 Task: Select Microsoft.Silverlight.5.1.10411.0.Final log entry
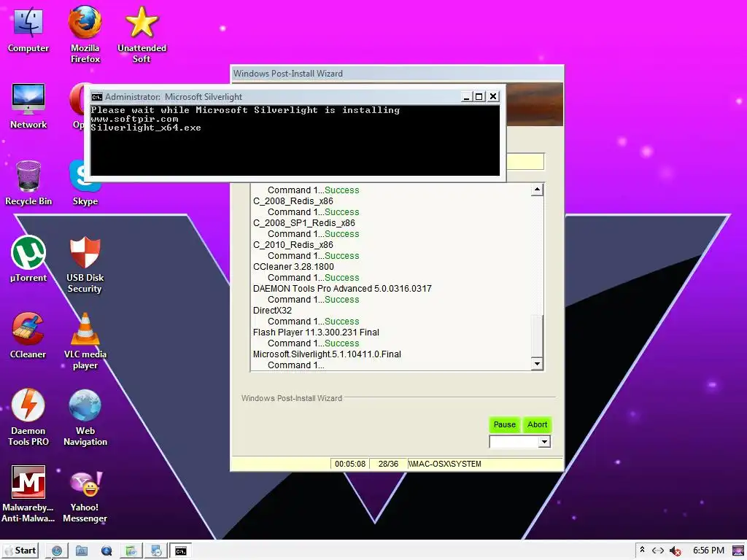point(327,354)
